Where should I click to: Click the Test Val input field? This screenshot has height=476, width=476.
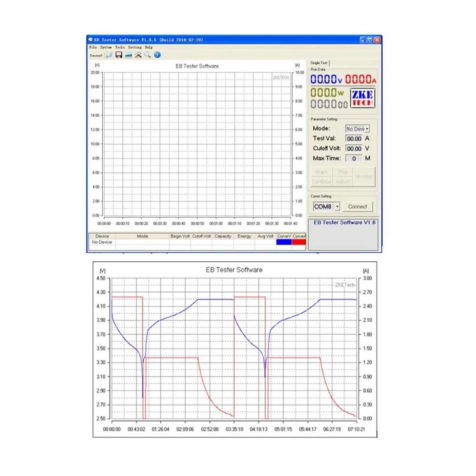coord(354,138)
